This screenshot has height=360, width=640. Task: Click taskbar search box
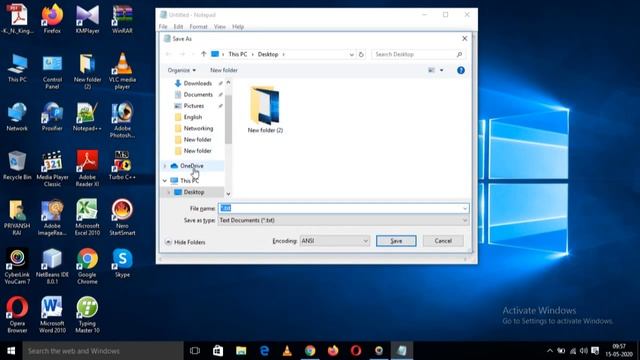103,351
